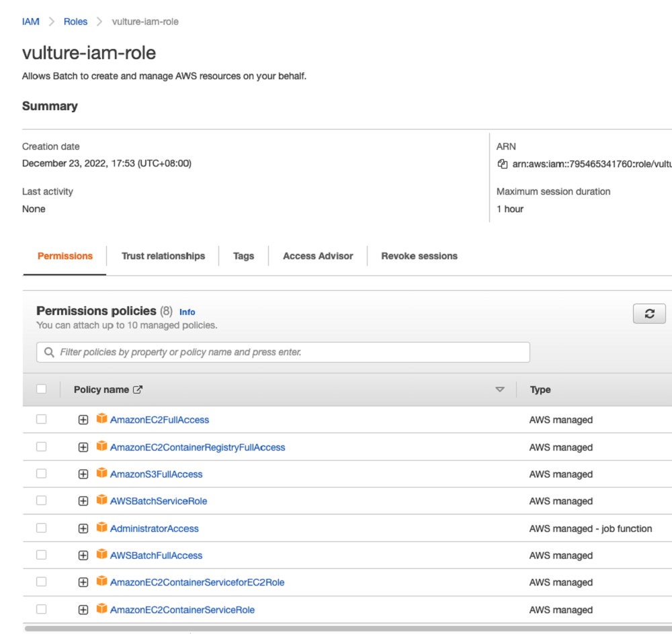Click the policy icon next to AmazonEC2ContainerServiceforEC2Role

click(101, 582)
